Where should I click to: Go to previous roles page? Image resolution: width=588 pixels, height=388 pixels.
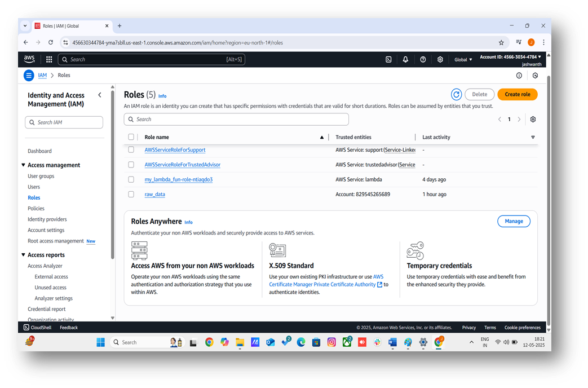click(x=499, y=120)
